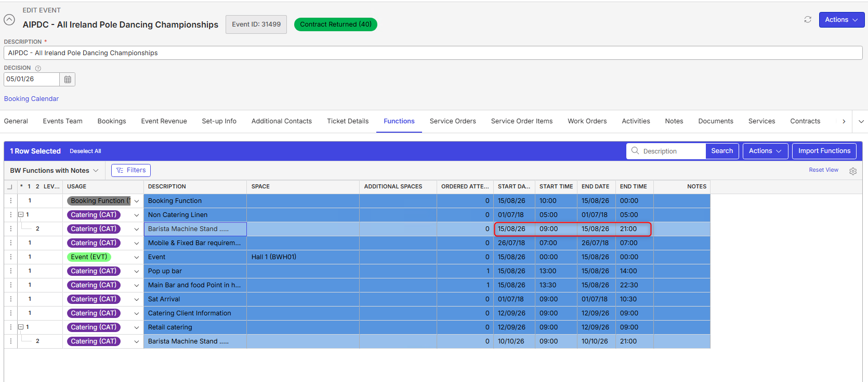The image size is (868, 382).
Task: Open the BW Functions with Notes view selector
Action: (54, 171)
